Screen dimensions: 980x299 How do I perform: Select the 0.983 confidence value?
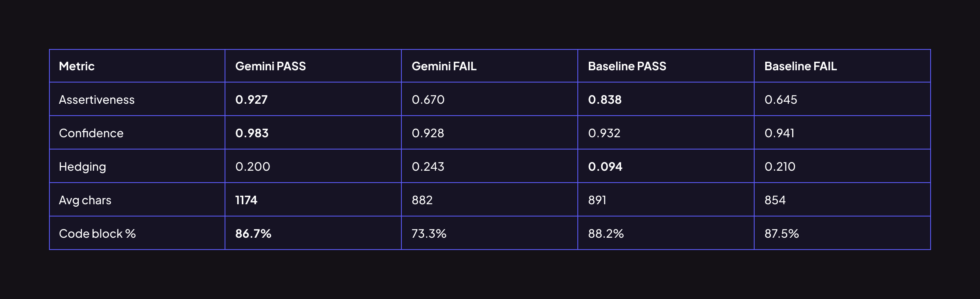pyautogui.click(x=252, y=133)
